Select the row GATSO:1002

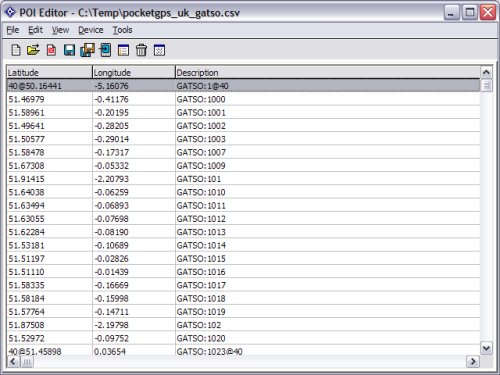(243, 126)
